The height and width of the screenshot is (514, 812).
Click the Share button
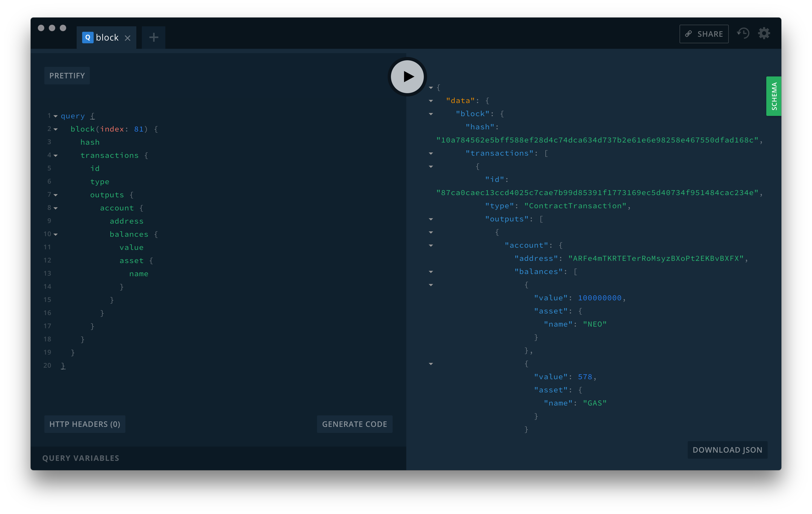point(704,34)
